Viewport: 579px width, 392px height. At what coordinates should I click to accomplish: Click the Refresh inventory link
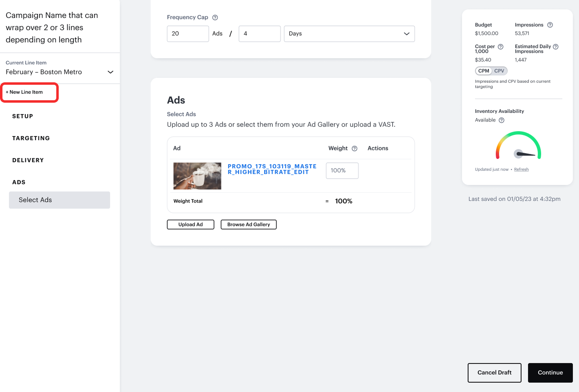[521, 170]
